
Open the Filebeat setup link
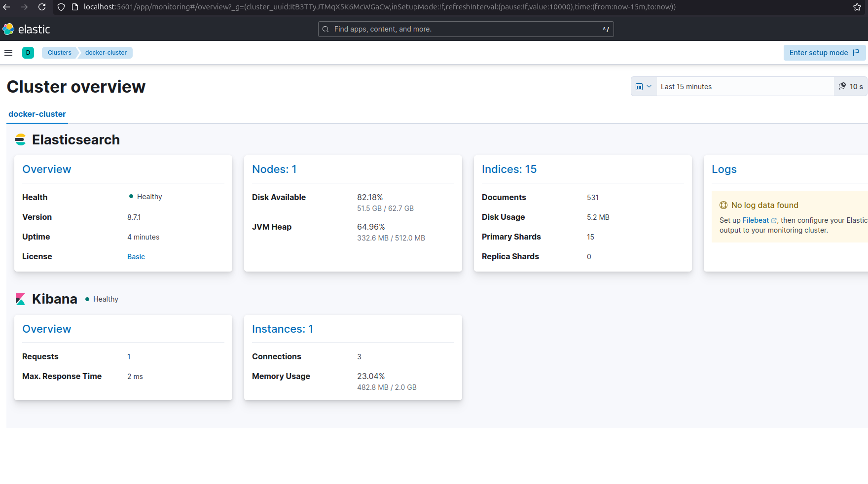click(x=756, y=220)
